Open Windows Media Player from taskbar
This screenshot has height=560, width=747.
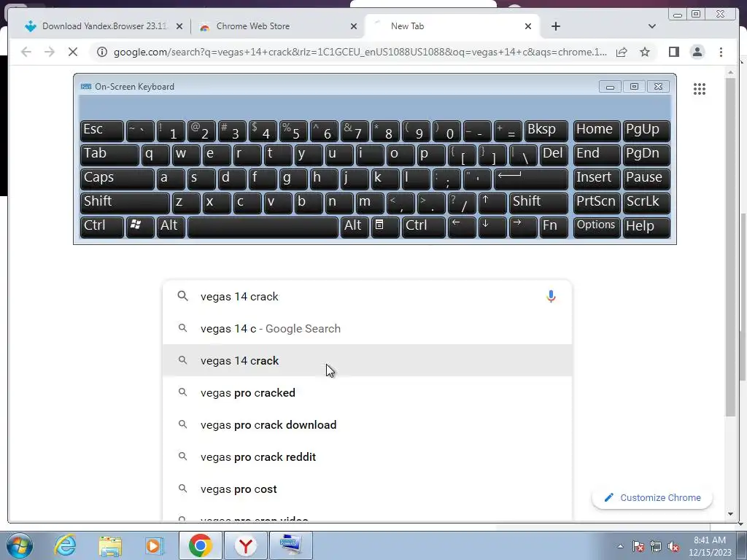coord(155,545)
